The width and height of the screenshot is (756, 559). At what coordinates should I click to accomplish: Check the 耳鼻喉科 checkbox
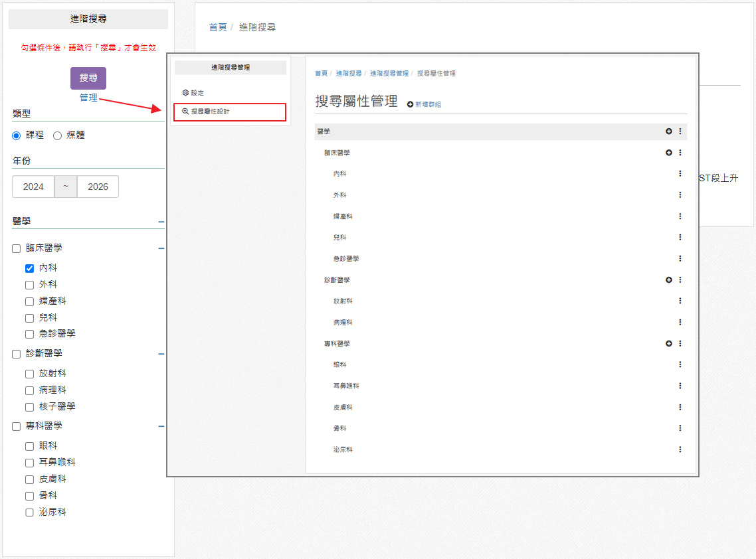click(29, 463)
